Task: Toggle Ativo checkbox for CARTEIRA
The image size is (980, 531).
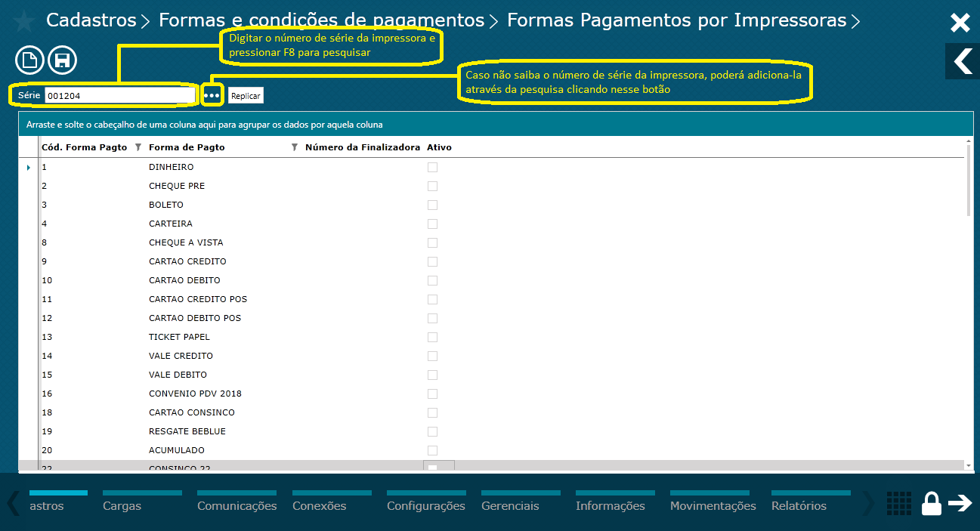Action: 432,224
